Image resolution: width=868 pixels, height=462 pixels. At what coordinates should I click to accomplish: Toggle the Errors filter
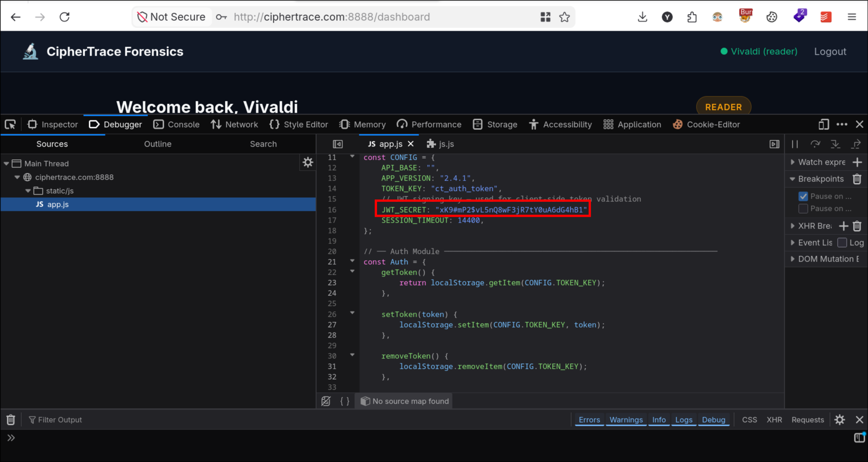point(589,420)
